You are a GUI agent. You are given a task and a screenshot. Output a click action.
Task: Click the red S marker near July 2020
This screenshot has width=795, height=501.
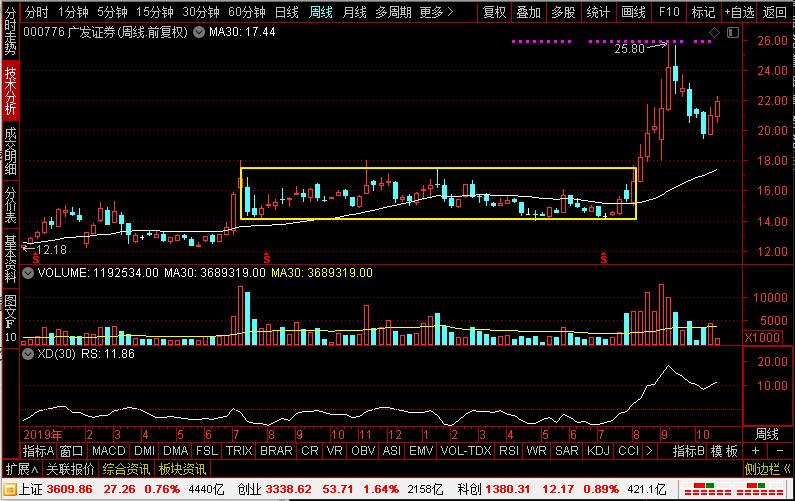coord(603,258)
